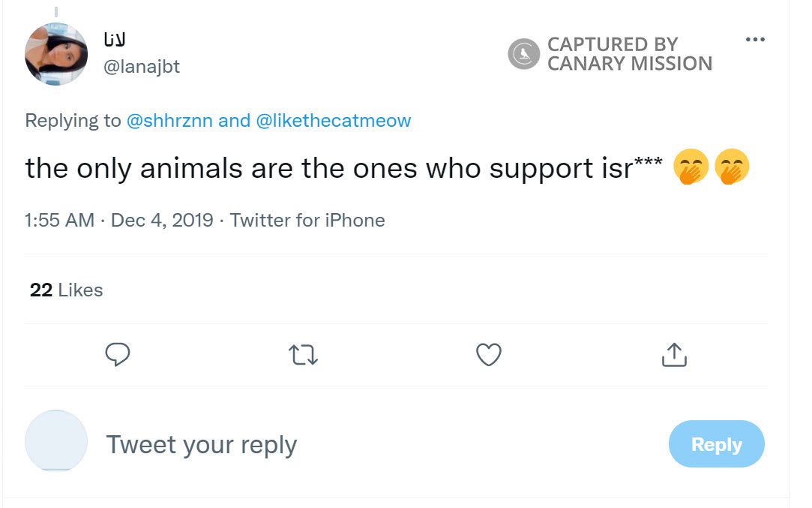Click the lanajbt profile avatar
The width and height of the screenshot is (812, 508).
pos(56,54)
